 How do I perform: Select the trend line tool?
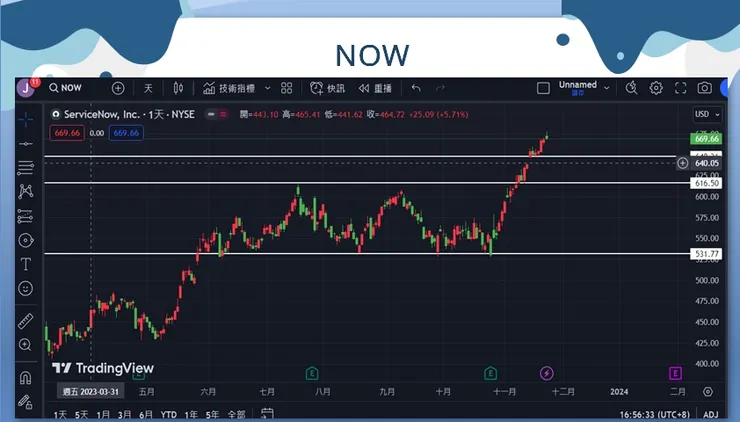(x=25, y=143)
